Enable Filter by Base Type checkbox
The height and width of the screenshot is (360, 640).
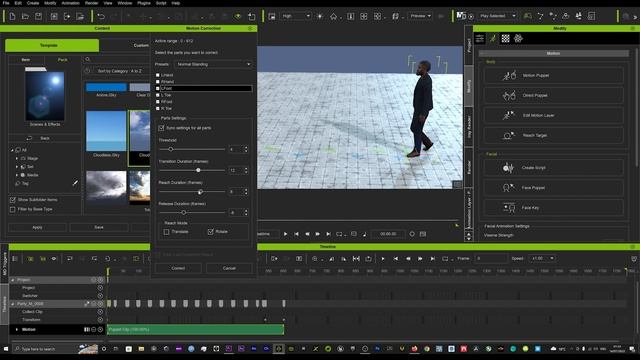click(x=13, y=209)
